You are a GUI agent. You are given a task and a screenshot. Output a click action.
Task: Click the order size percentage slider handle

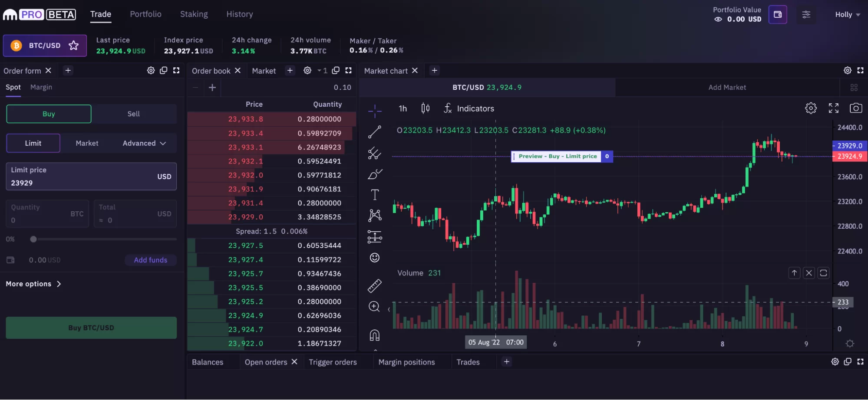click(33, 239)
